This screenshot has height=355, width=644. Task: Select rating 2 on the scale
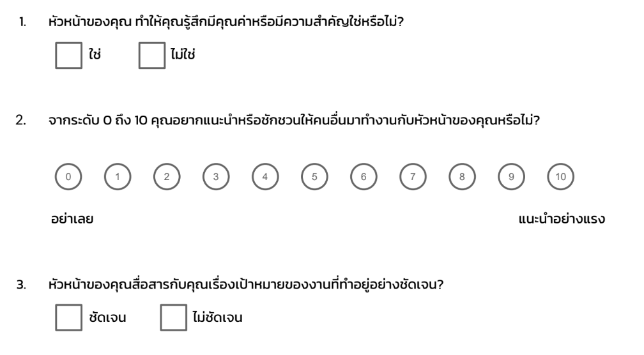click(167, 176)
